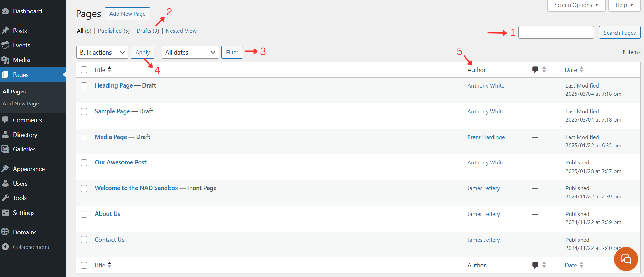
Task: Click the Pages document icon in sidebar
Action: pos(5,74)
